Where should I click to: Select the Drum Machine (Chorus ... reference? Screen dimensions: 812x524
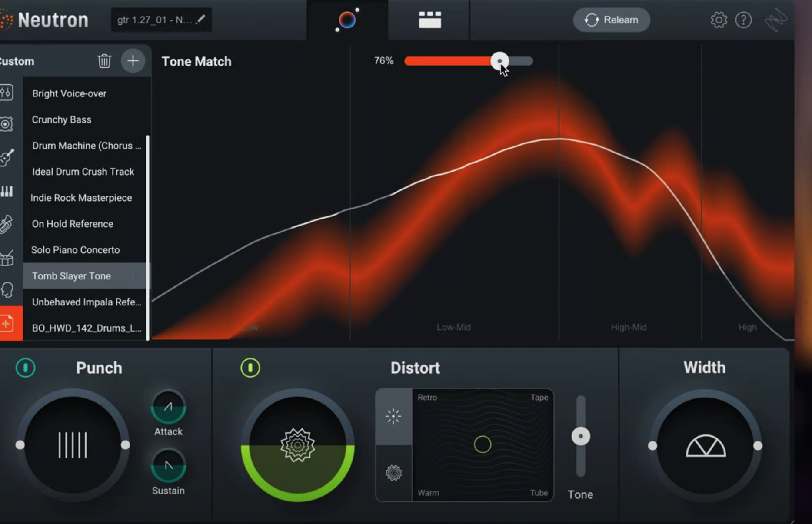tap(85, 146)
